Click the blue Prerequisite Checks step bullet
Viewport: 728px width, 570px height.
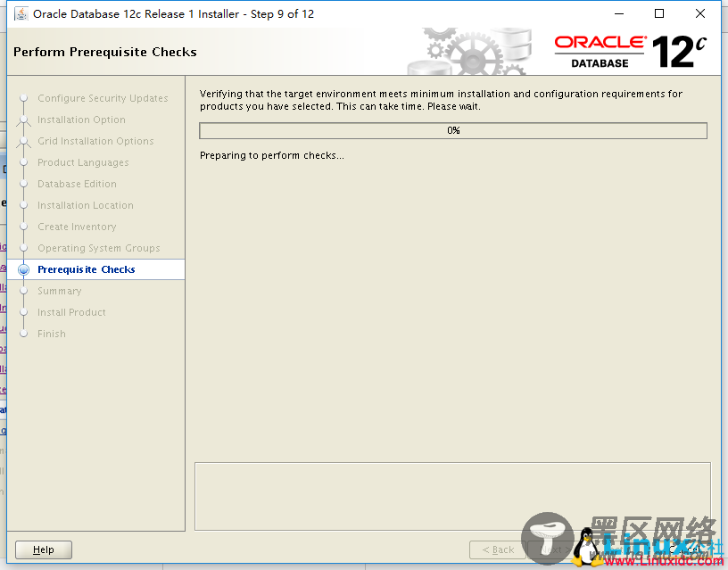[x=24, y=269]
